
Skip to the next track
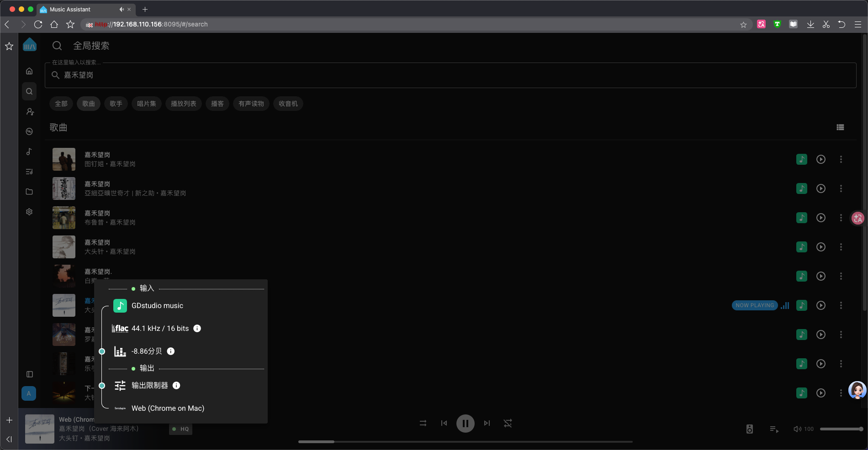click(x=487, y=424)
